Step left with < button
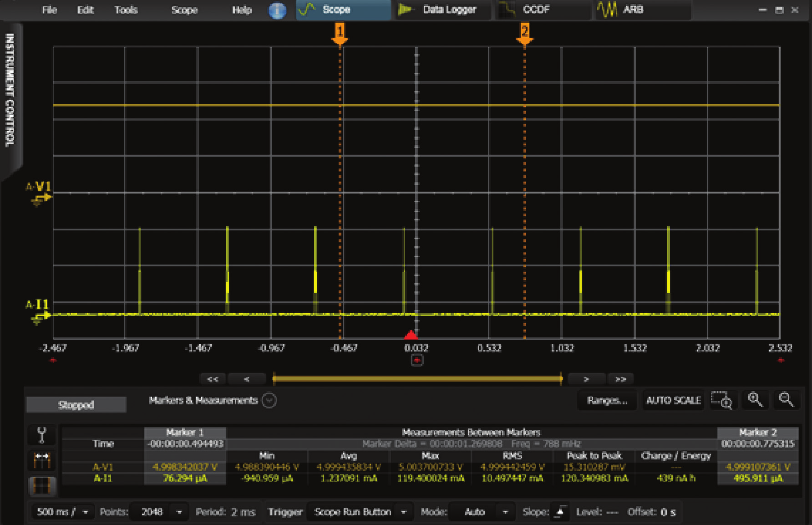Image resolution: width=812 pixels, height=525 pixels. (x=246, y=379)
